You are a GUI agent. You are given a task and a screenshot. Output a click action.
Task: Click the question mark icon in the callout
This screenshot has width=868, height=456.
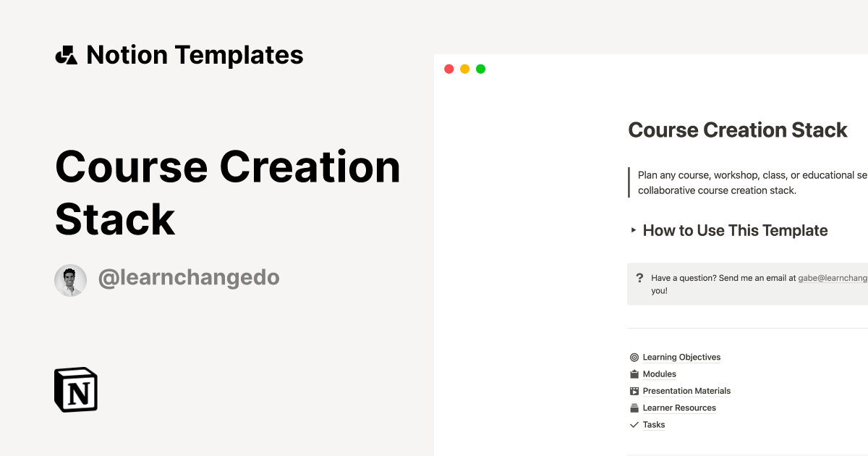click(639, 277)
